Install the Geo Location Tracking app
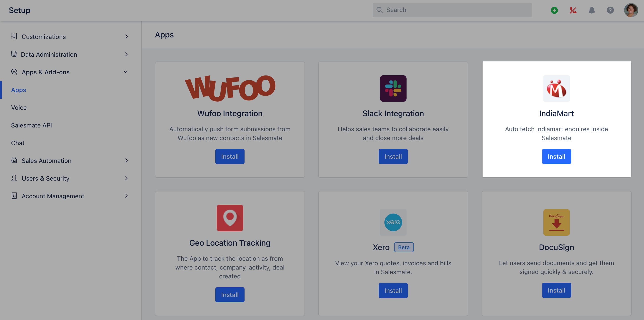Screen dimensions: 644x320 pyautogui.click(x=230, y=295)
